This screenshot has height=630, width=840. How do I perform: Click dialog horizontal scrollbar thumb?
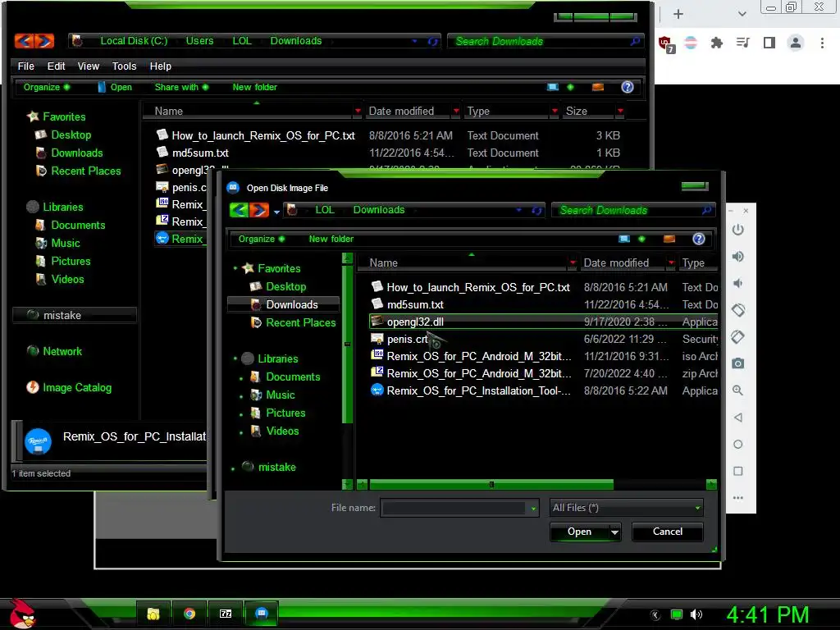491,484
